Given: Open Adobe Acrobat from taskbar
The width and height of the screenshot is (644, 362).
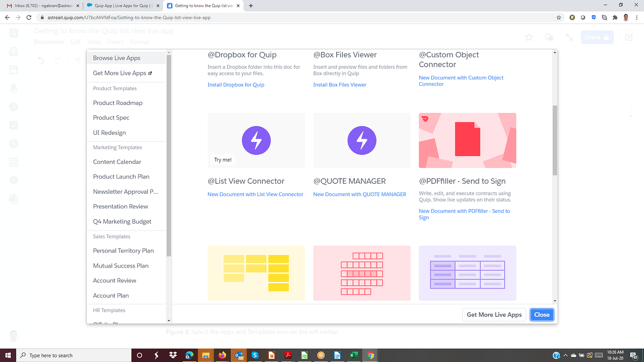Looking at the screenshot, I should point(288,355).
